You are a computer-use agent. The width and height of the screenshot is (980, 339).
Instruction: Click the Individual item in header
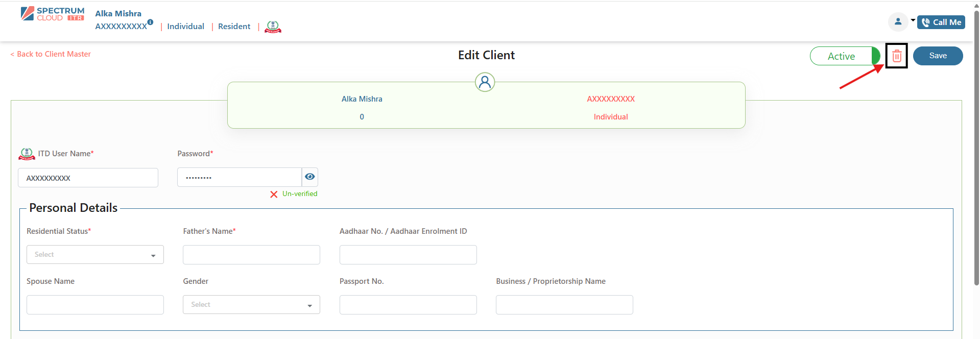click(x=185, y=27)
